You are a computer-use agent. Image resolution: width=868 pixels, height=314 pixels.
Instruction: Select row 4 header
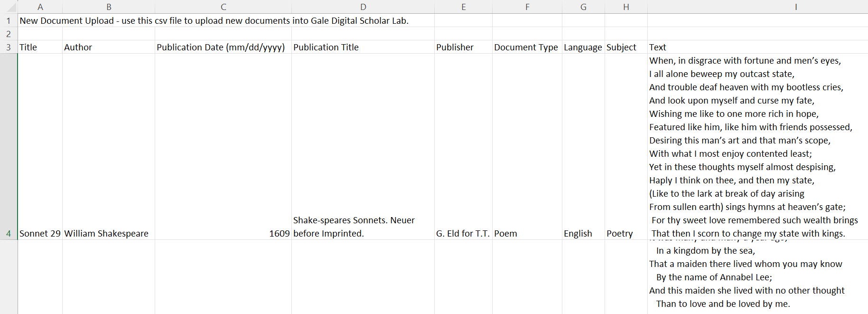click(9, 147)
